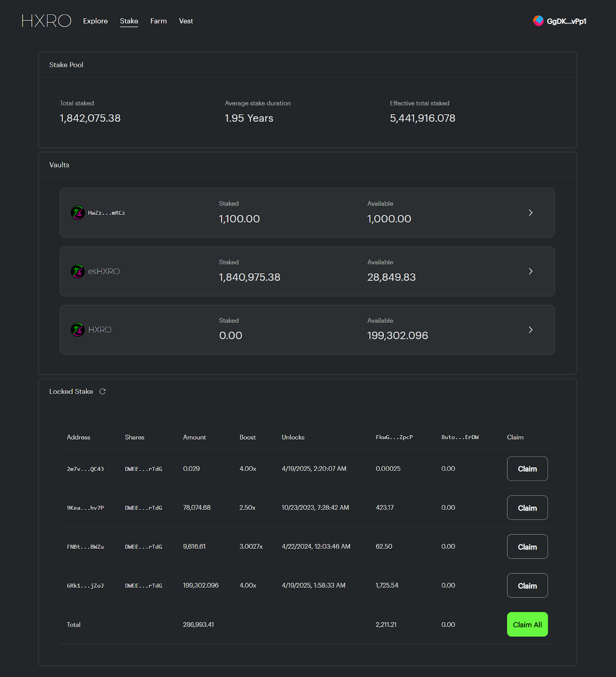Viewport: 616px width, 677px height.
Task: Click the green Claim All button
Action: [527, 625]
